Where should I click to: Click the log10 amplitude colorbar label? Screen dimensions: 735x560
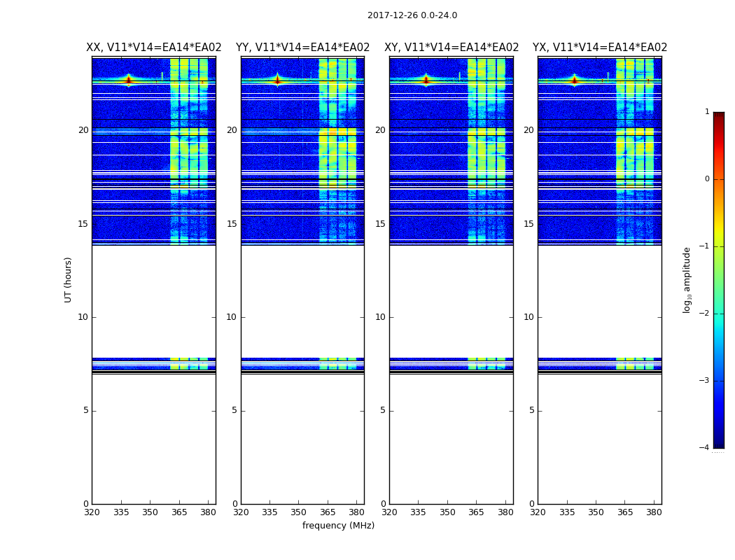pos(687,280)
